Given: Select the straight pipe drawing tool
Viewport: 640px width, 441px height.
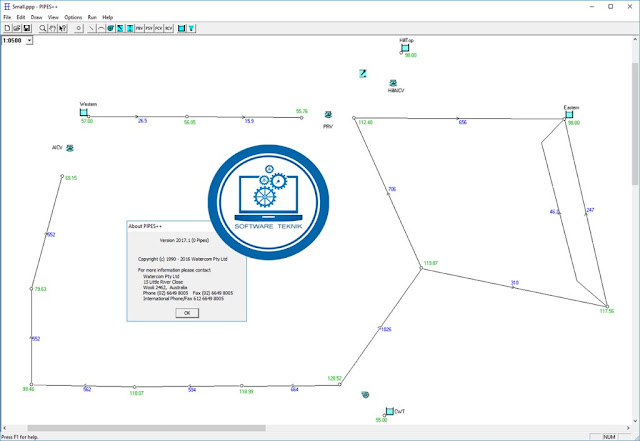Looking at the screenshot, I should click(x=91, y=28).
